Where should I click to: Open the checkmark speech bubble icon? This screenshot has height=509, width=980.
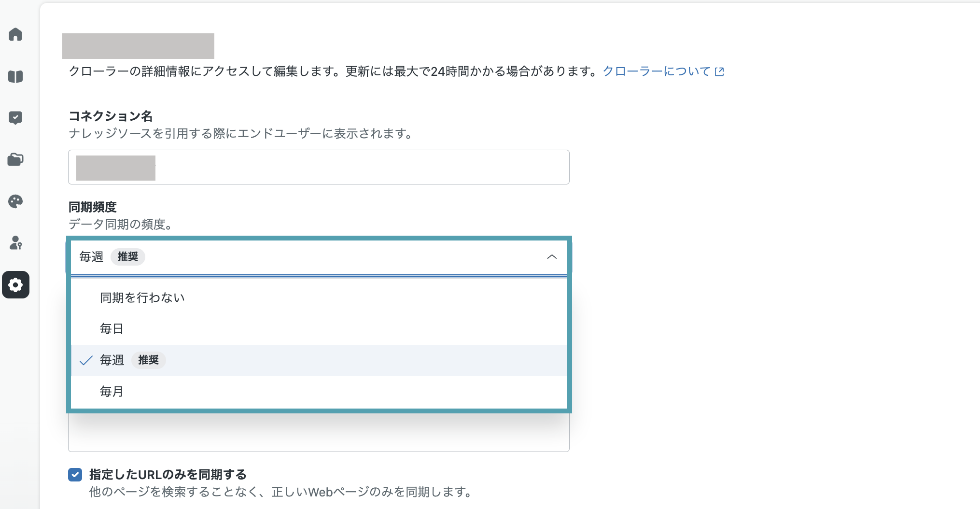15,118
